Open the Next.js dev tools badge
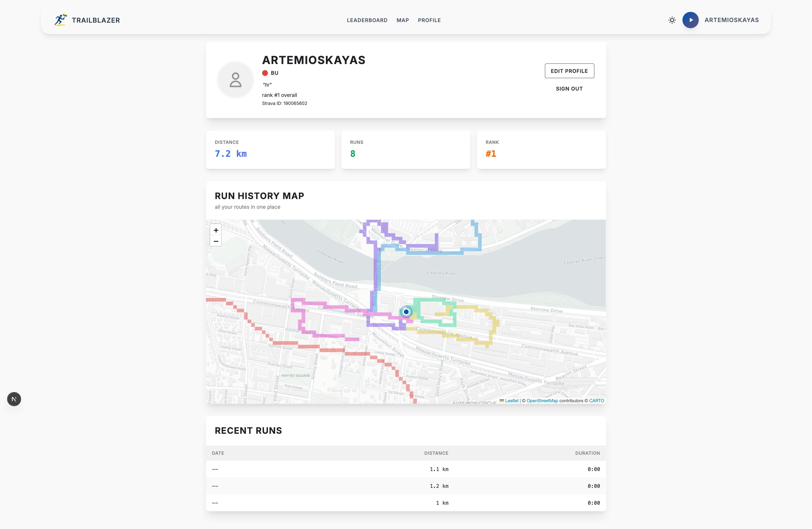The width and height of the screenshot is (812, 529). point(14,399)
